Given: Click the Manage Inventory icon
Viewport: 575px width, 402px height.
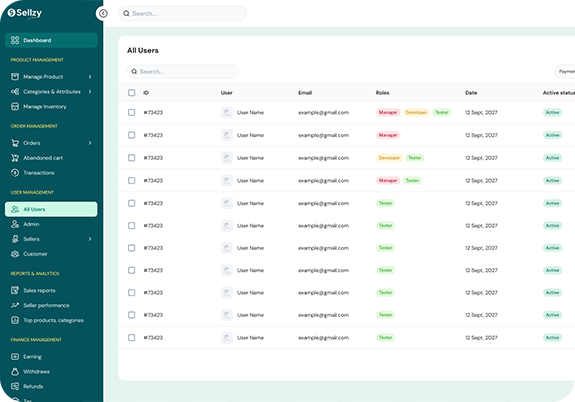Looking at the screenshot, I should click(x=15, y=107).
